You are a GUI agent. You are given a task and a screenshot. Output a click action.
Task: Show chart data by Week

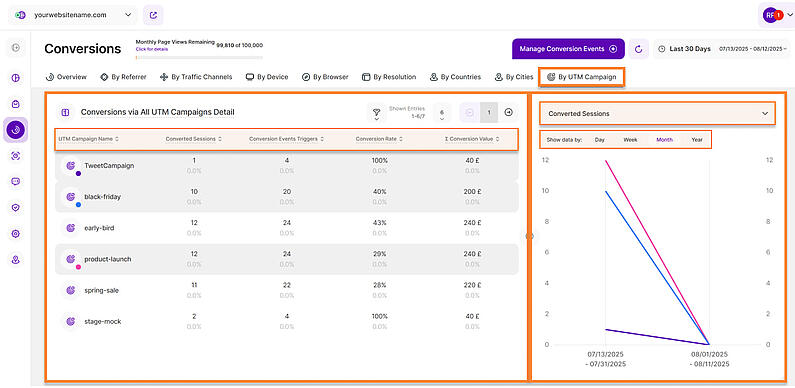click(630, 139)
